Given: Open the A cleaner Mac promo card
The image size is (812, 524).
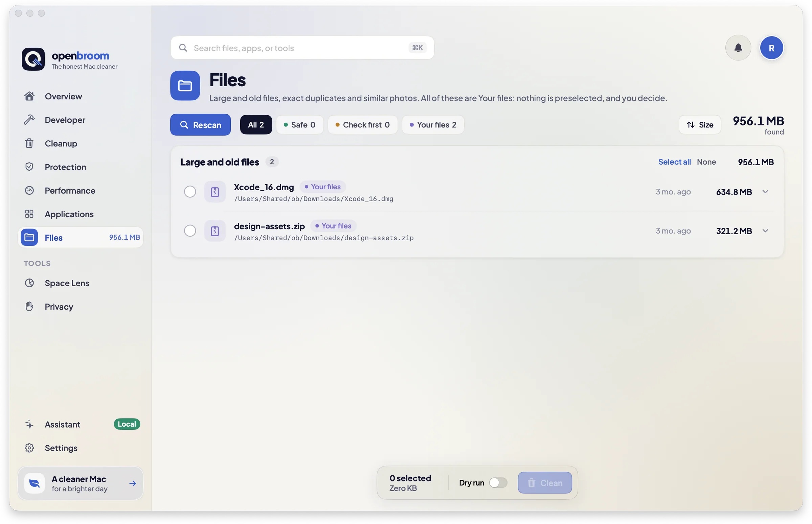Looking at the screenshot, I should pyautogui.click(x=80, y=483).
